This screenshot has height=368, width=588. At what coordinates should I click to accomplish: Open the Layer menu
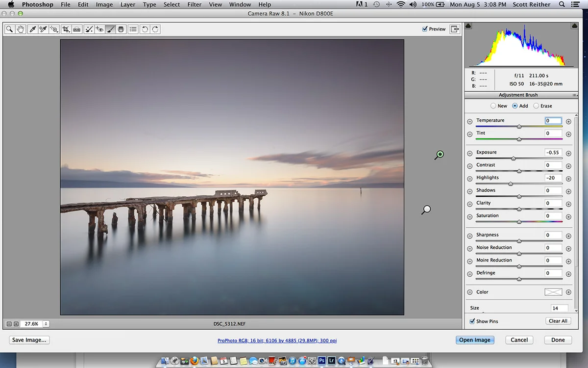coord(128,4)
